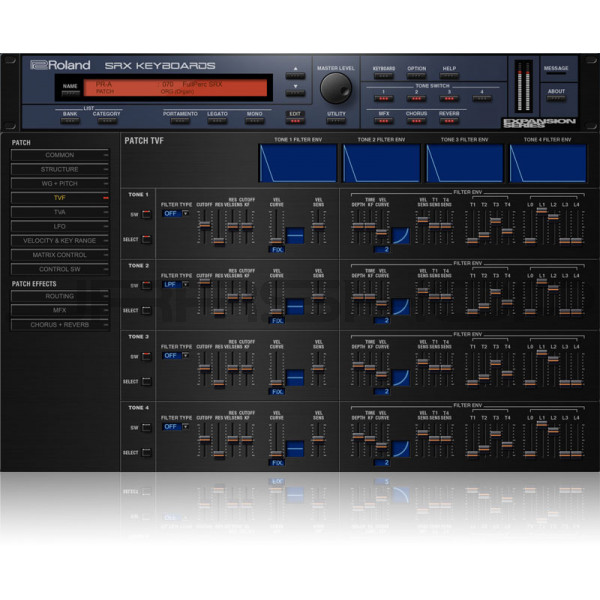Click Tone 1 Cutoff slider

pos(205,225)
